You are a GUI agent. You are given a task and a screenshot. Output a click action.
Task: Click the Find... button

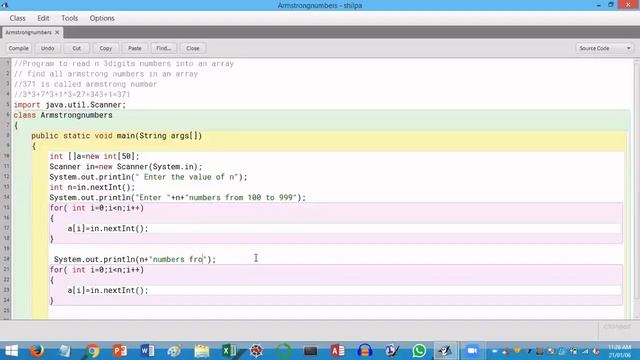tap(164, 48)
